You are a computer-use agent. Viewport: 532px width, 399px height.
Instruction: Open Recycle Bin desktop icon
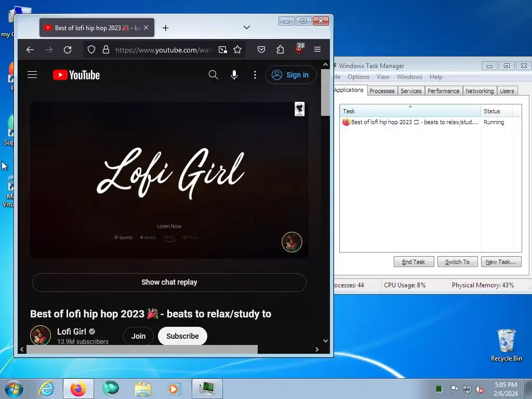coord(506,345)
